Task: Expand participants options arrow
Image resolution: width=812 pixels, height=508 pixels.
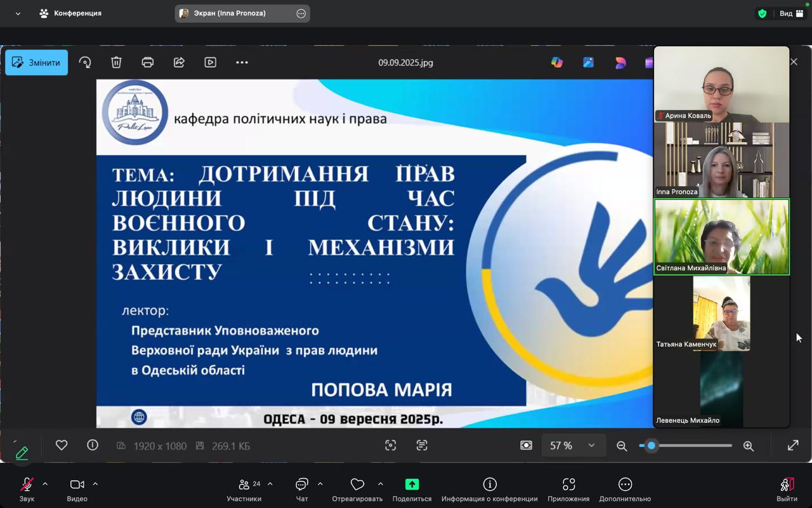Action: [270, 484]
